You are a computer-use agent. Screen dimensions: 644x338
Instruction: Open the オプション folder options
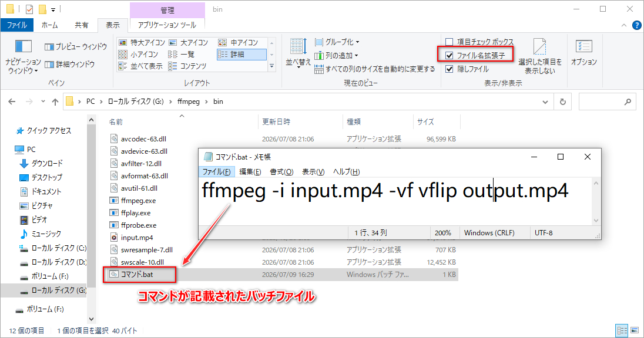point(583,52)
